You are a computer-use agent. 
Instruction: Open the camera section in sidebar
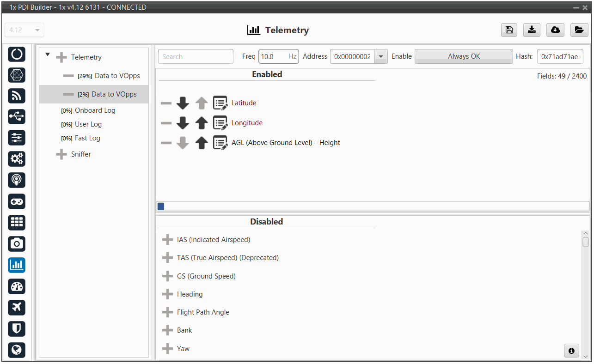[x=17, y=243]
